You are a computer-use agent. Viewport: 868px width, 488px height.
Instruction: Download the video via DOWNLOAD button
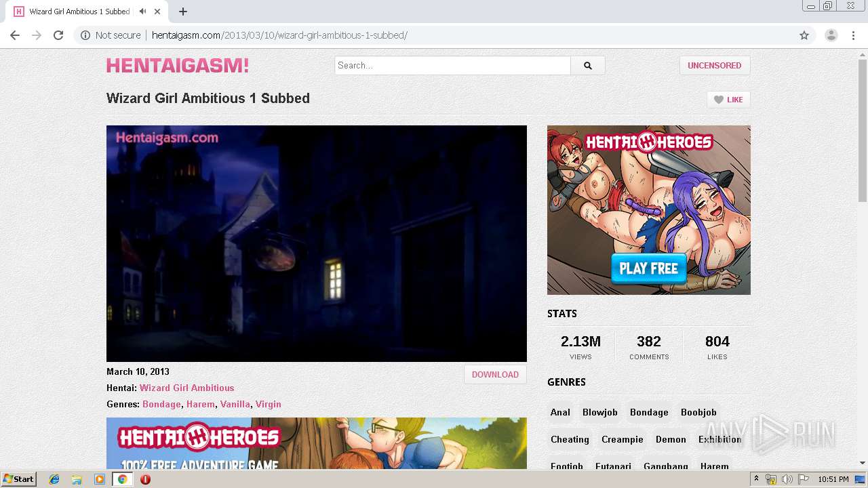[x=495, y=374]
